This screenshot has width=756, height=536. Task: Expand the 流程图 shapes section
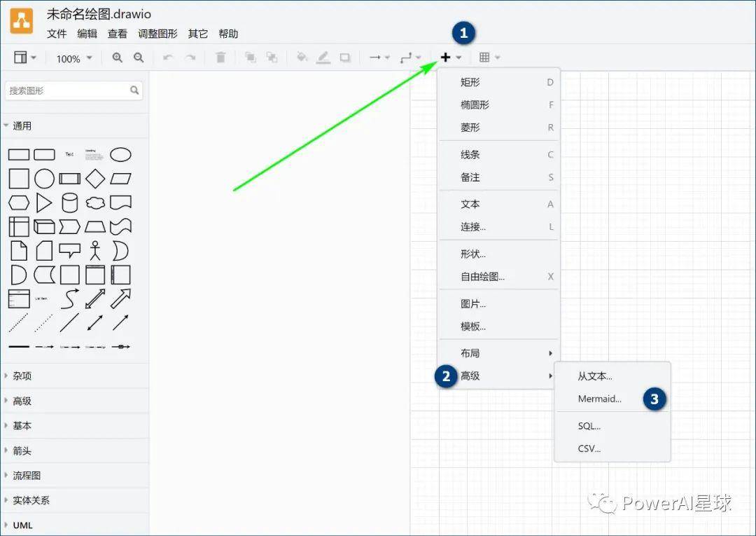(x=75, y=475)
